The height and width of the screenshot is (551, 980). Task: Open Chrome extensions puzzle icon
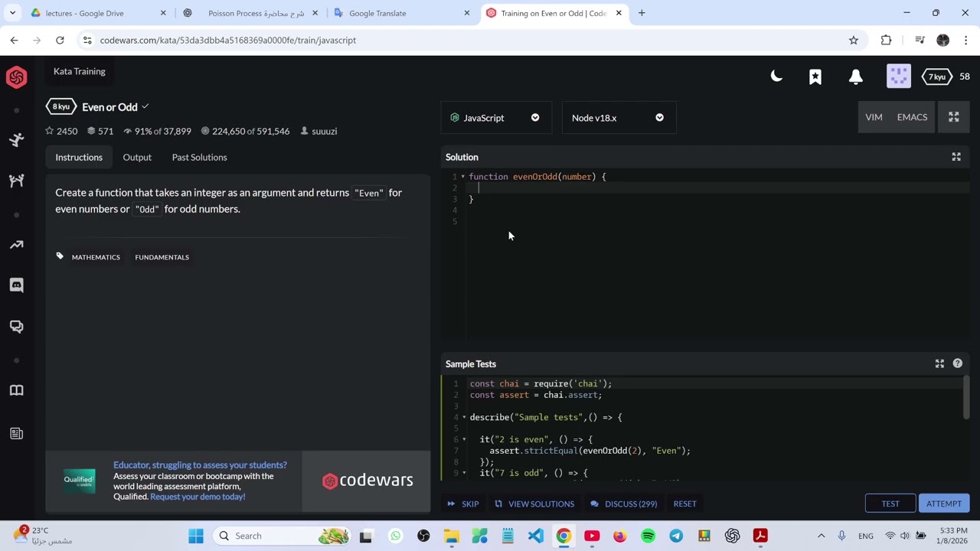point(886,40)
